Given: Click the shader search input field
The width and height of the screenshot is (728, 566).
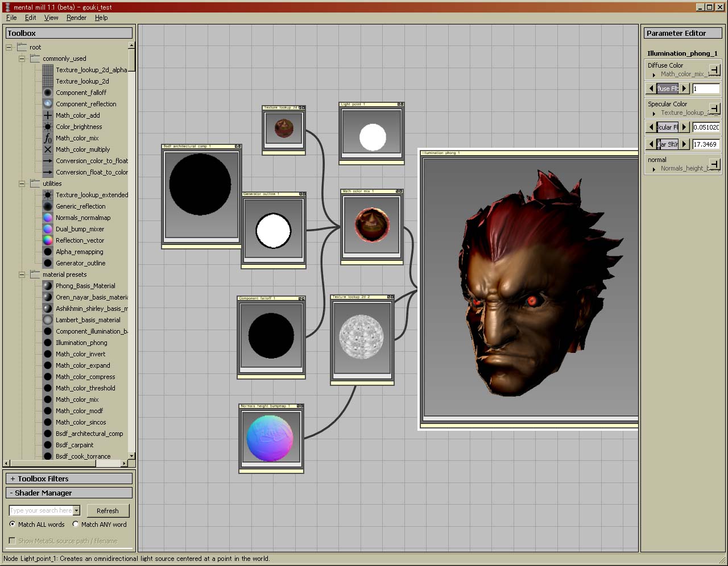Looking at the screenshot, I should pos(41,510).
